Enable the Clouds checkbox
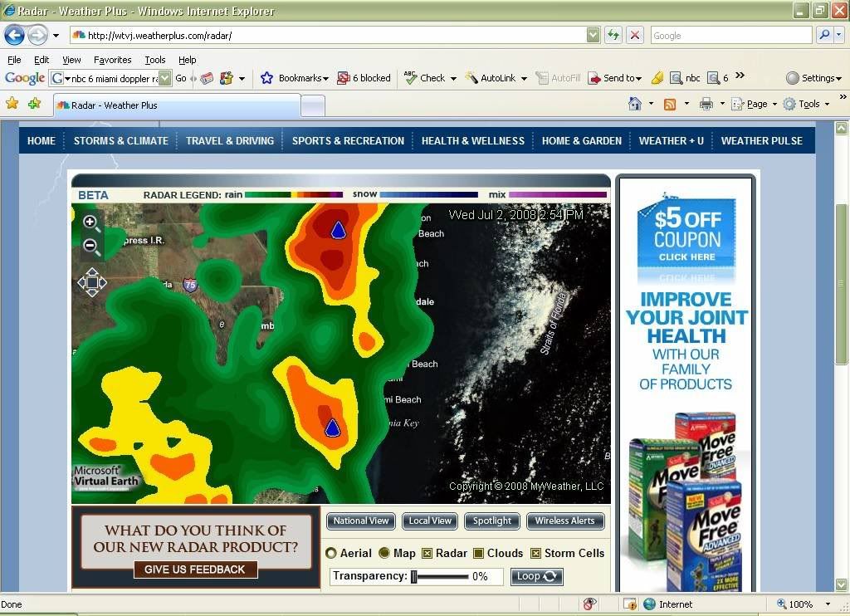850x616 pixels. [x=479, y=553]
